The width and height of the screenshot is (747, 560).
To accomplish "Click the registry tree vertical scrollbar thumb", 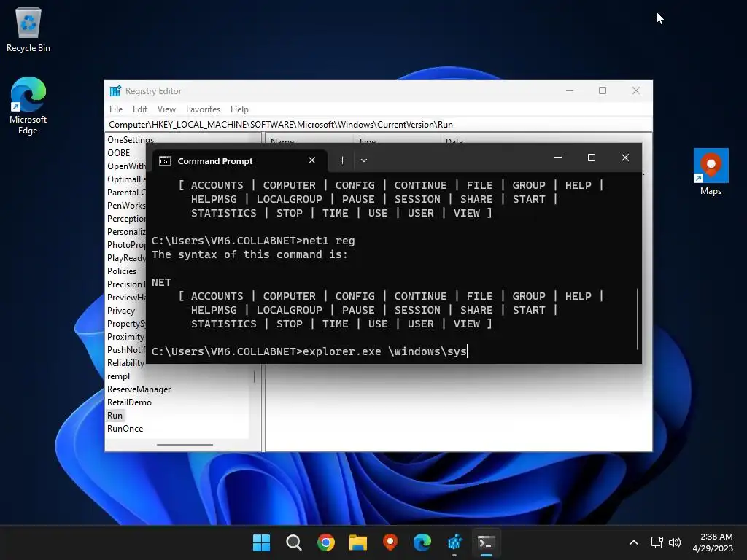I will (255, 376).
